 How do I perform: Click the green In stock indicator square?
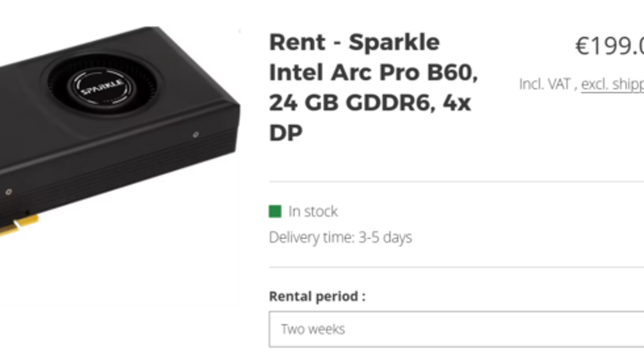(x=275, y=211)
